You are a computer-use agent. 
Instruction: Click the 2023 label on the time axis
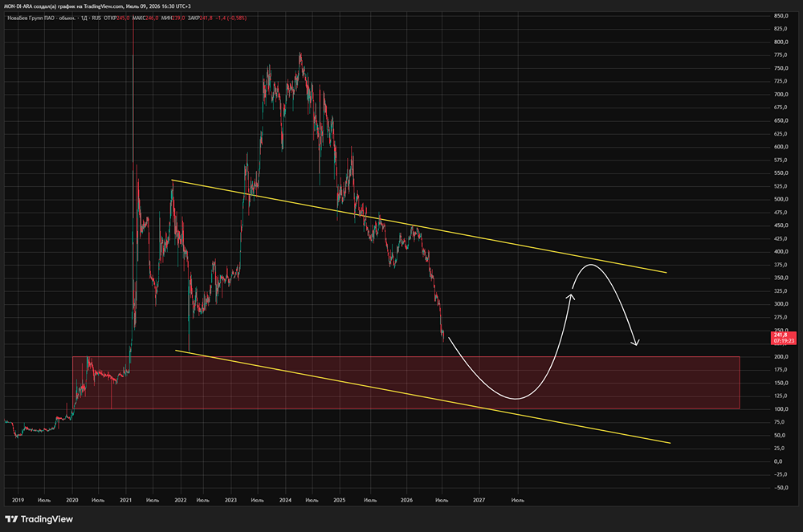(230, 500)
